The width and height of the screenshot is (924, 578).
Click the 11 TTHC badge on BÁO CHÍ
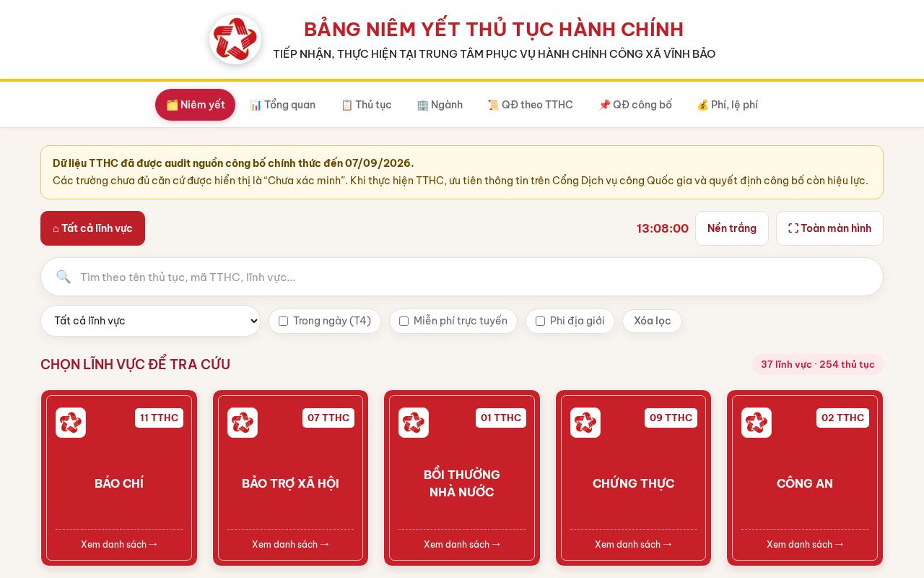[159, 418]
